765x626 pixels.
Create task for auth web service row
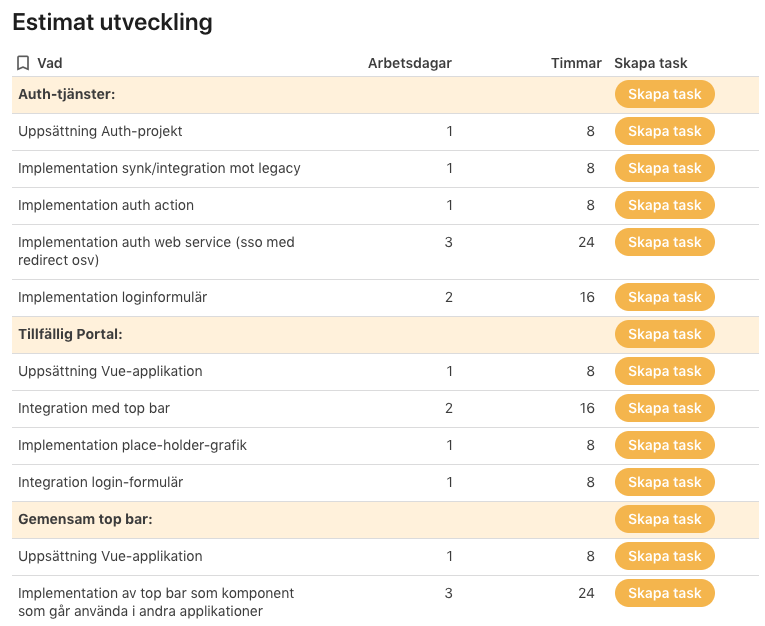pos(664,242)
